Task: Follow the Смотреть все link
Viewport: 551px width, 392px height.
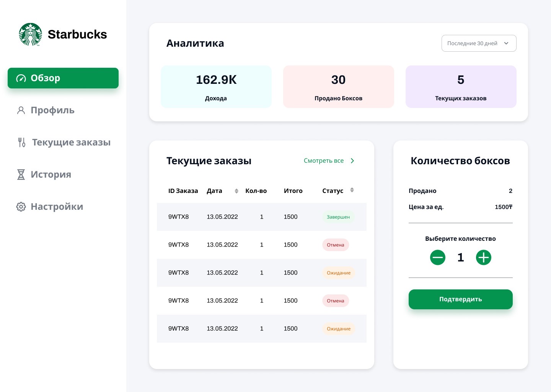Action: [x=324, y=161]
